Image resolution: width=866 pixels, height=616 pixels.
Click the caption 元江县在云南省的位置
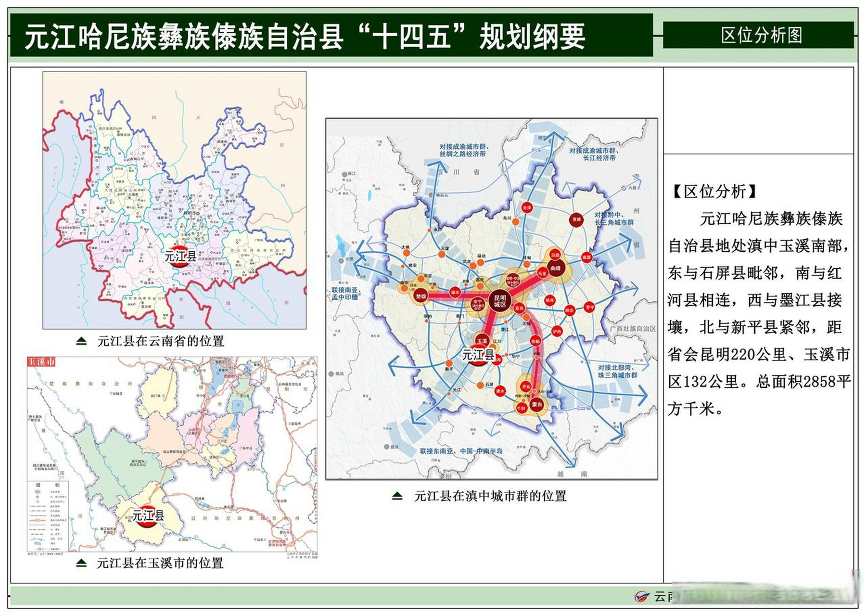tap(161, 341)
